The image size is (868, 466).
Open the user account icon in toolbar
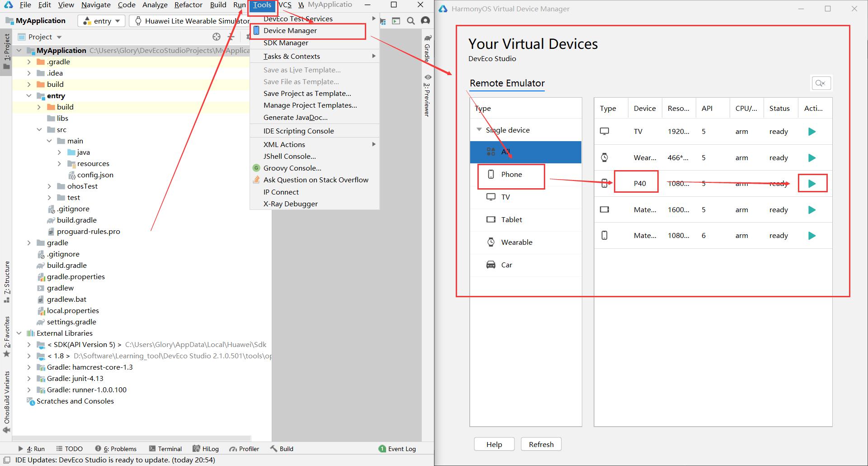coord(425,21)
